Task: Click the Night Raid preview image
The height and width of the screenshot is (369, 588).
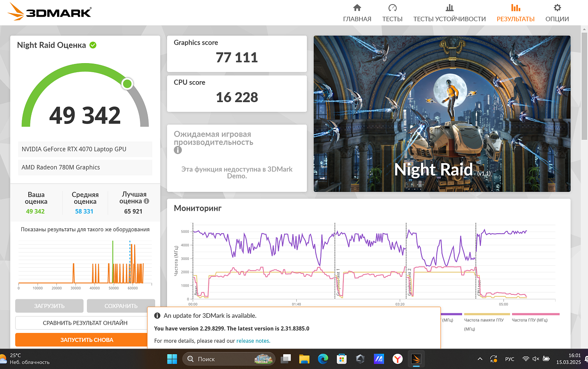Action: [x=442, y=114]
